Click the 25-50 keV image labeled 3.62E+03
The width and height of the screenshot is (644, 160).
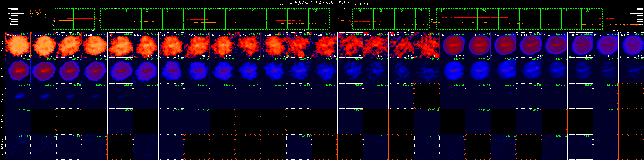coord(529,121)
